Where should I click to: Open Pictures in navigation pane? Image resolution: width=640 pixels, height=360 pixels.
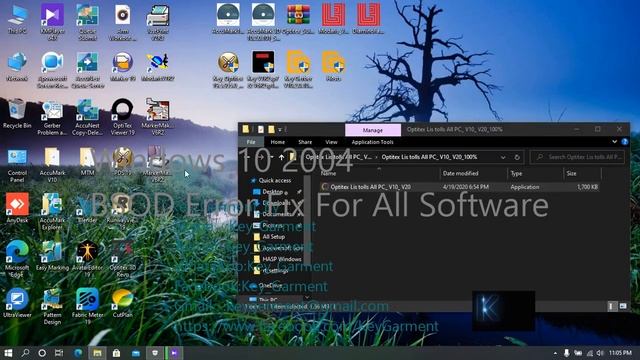tap(272, 225)
